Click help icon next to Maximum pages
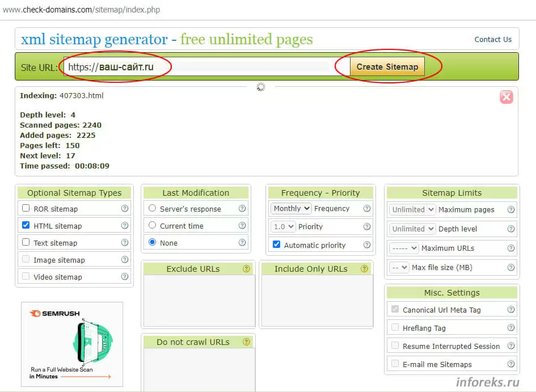Viewport: 536px width, 392px height. point(511,209)
